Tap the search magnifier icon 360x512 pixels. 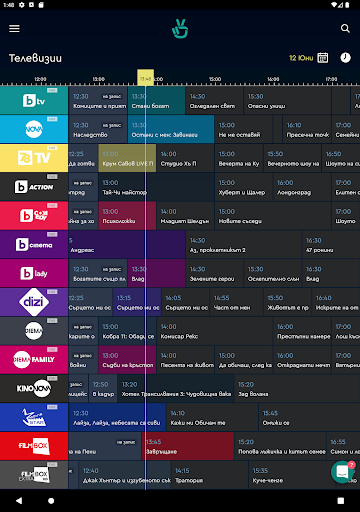point(345,29)
